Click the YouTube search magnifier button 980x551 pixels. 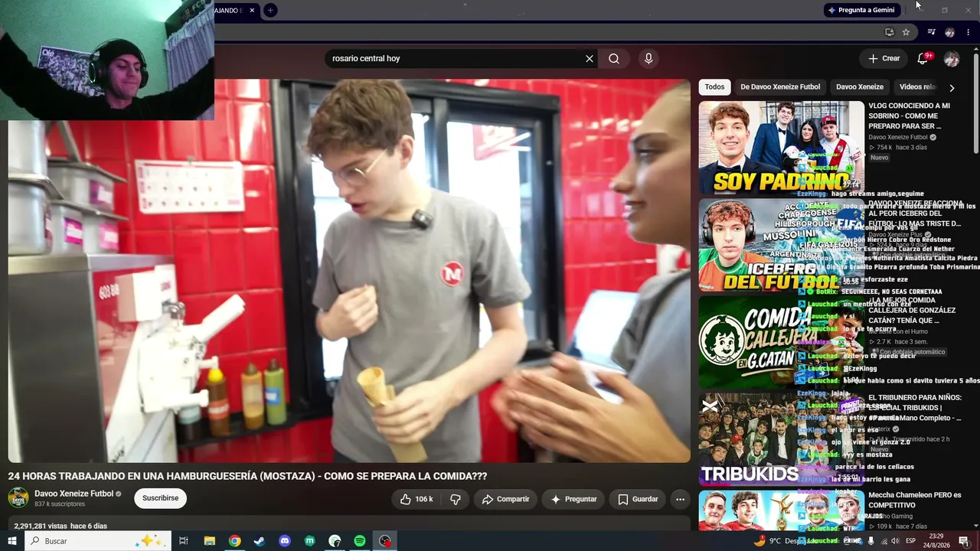click(x=614, y=58)
